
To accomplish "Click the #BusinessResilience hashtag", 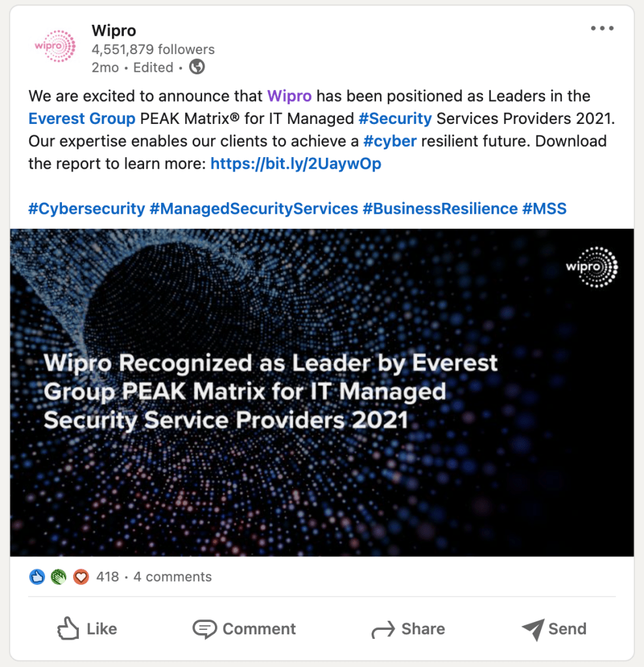I will 440,209.
